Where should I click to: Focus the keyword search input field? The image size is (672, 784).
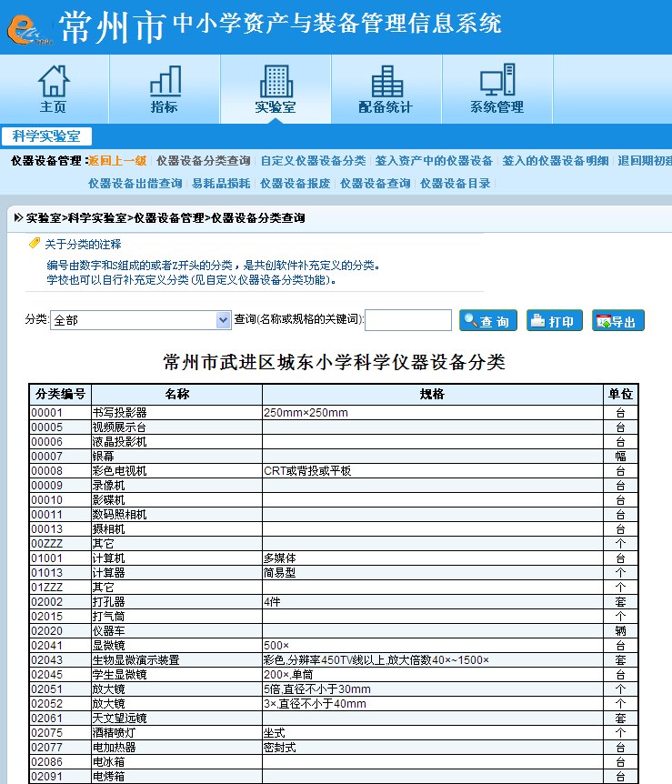click(408, 320)
